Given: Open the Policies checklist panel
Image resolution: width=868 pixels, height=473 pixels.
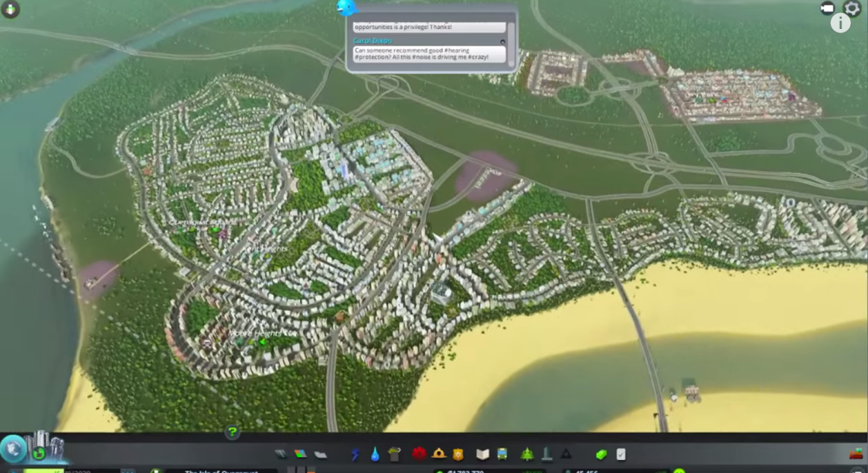Looking at the screenshot, I should 621,455.
